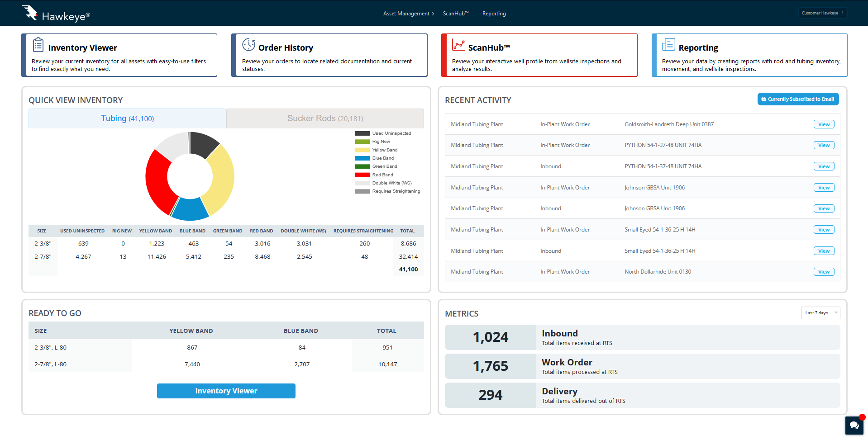Click the Ready To Go total 10,147

point(387,364)
